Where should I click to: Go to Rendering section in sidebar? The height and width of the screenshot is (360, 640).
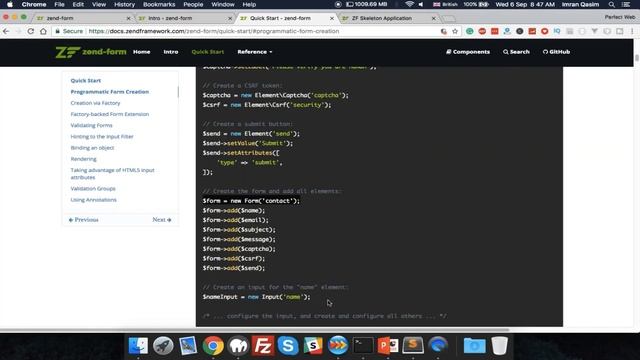tap(84, 159)
